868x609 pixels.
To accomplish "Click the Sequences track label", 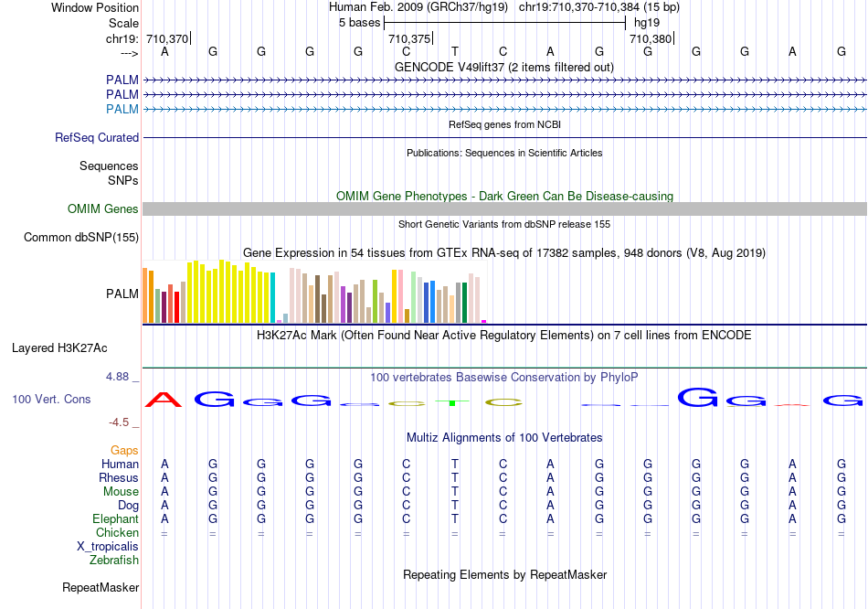I will [109, 166].
